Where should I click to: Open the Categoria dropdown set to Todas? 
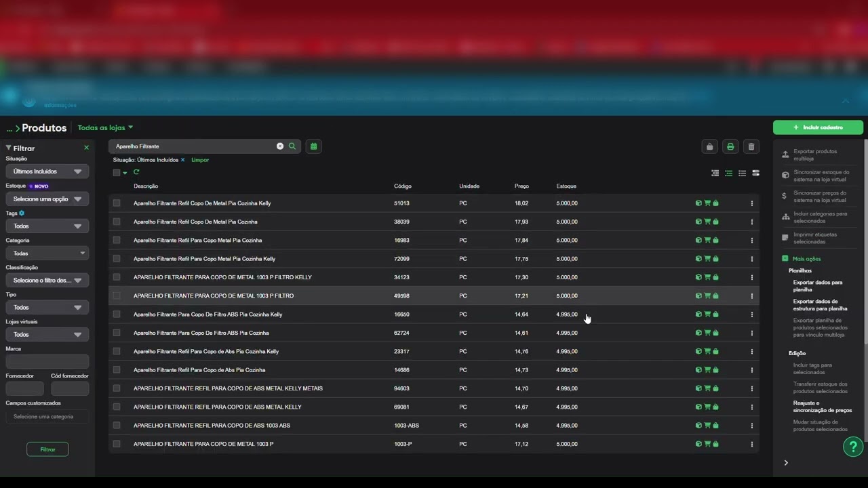tap(47, 253)
